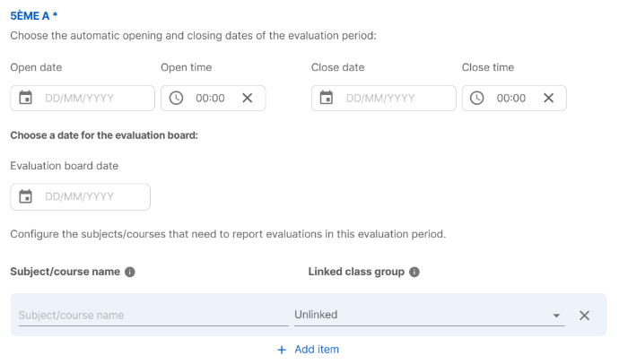Clear the Open time value
The width and height of the screenshot is (628, 364).
[x=248, y=98]
